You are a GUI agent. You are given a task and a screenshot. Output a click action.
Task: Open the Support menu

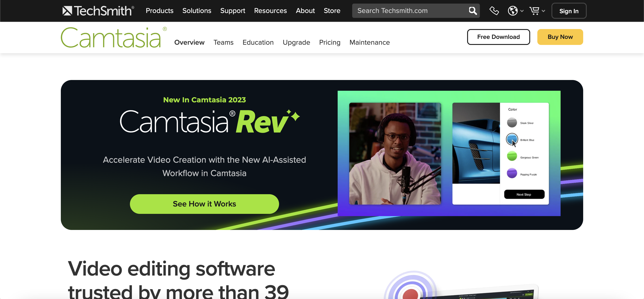(x=233, y=11)
